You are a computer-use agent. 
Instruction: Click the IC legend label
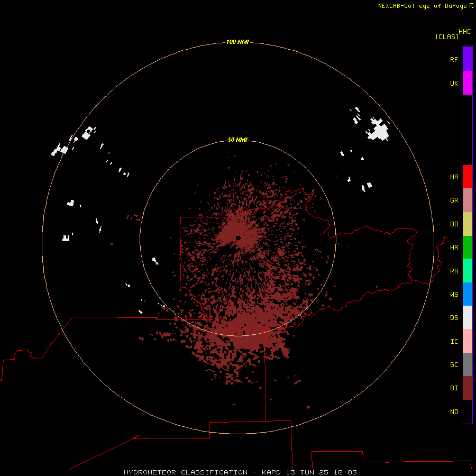[454, 342]
